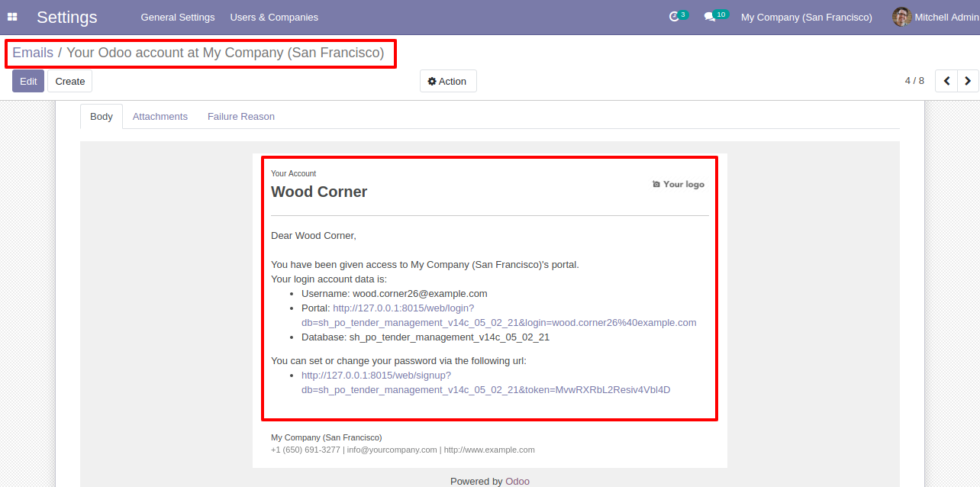Go to next record arrow
Viewport: 980px width, 487px height.
(x=968, y=81)
